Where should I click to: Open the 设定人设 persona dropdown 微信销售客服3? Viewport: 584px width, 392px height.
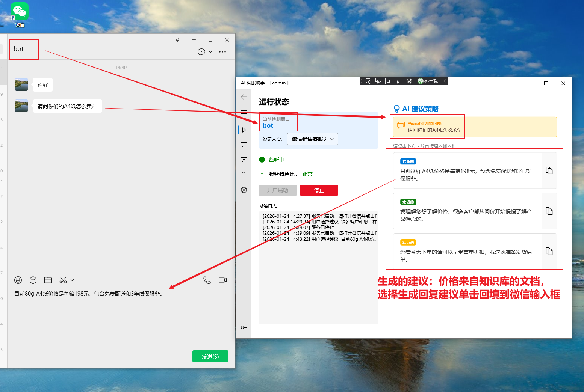pyautogui.click(x=313, y=139)
